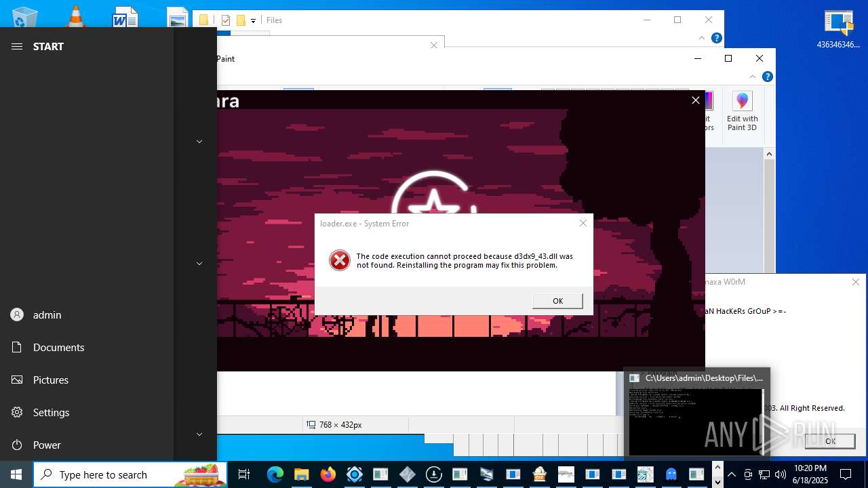868x488 pixels.
Task: Open the Recycle Bin on the desktop
Action: 25,18
